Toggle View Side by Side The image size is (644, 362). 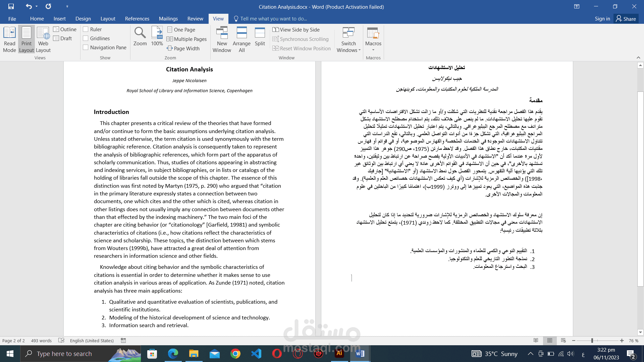coord(296,30)
